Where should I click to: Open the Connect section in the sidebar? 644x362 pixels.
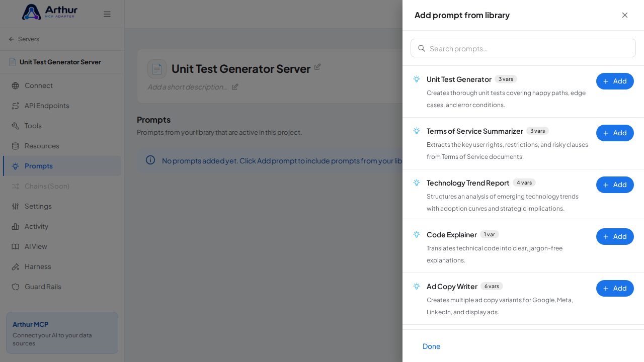[x=62, y=85]
